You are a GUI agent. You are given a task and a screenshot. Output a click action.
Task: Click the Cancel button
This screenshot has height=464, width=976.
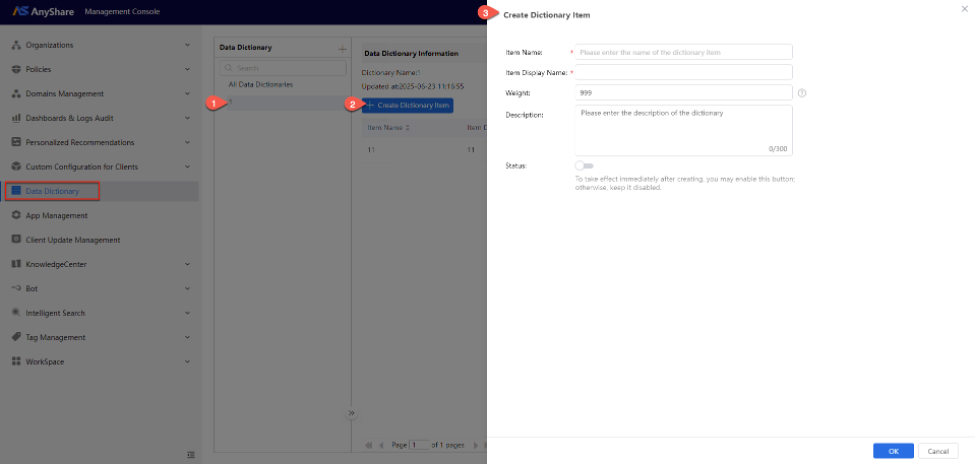[938, 451]
